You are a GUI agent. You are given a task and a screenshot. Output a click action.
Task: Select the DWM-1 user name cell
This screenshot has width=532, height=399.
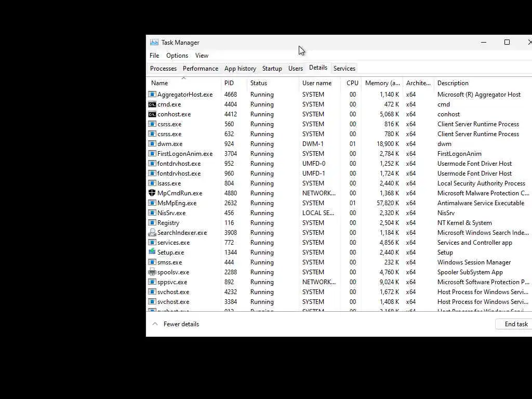point(313,143)
